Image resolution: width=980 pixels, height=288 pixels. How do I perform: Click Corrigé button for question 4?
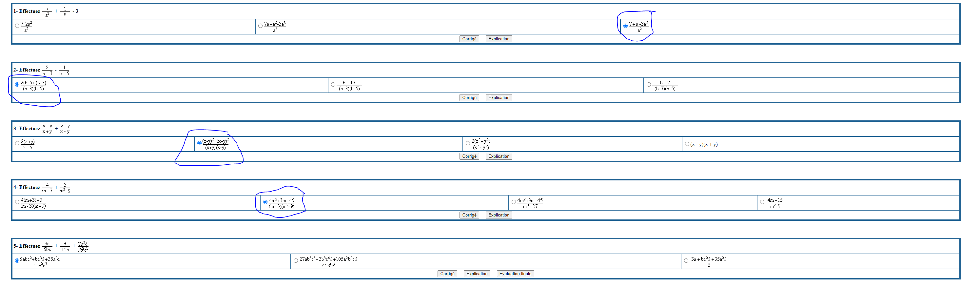pyautogui.click(x=469, y=215)
